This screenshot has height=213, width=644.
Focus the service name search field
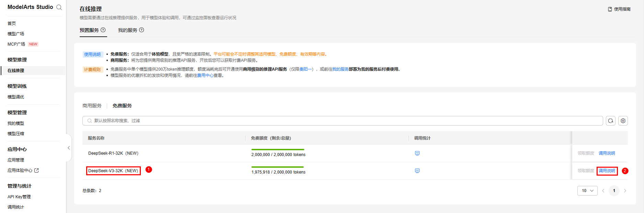coord(343,121)
